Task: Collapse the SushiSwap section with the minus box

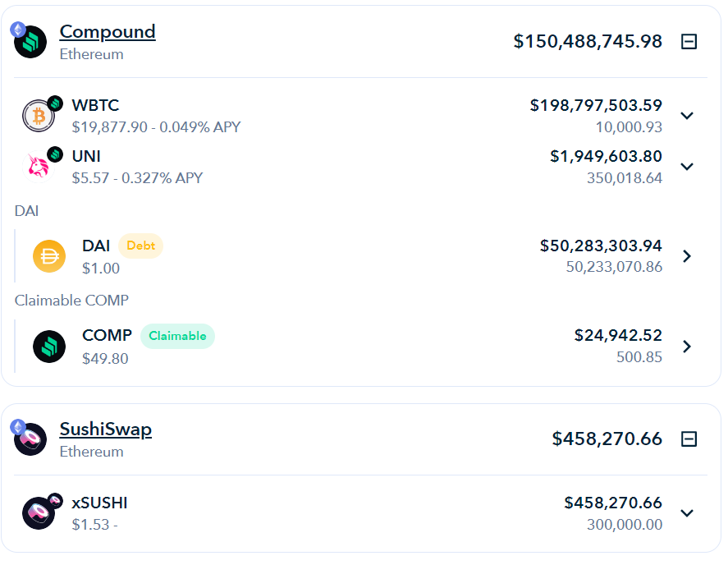Action: [x=689, y=439]
